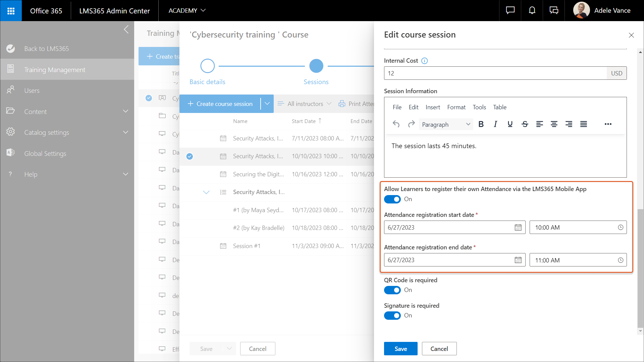
Task: Apply strikethrough formatting in editor
Action: tap(525, 124)
